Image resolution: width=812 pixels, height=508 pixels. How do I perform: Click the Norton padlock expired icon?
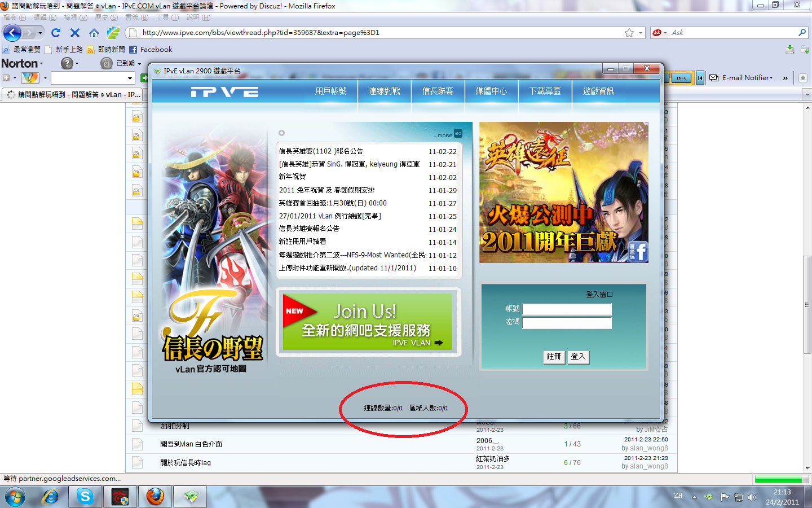click(x=107, y=63)
